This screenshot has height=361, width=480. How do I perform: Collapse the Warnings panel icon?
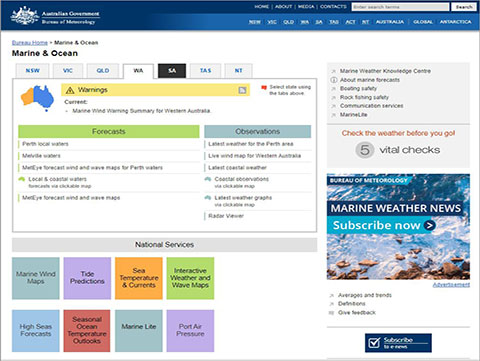point(242,90)
